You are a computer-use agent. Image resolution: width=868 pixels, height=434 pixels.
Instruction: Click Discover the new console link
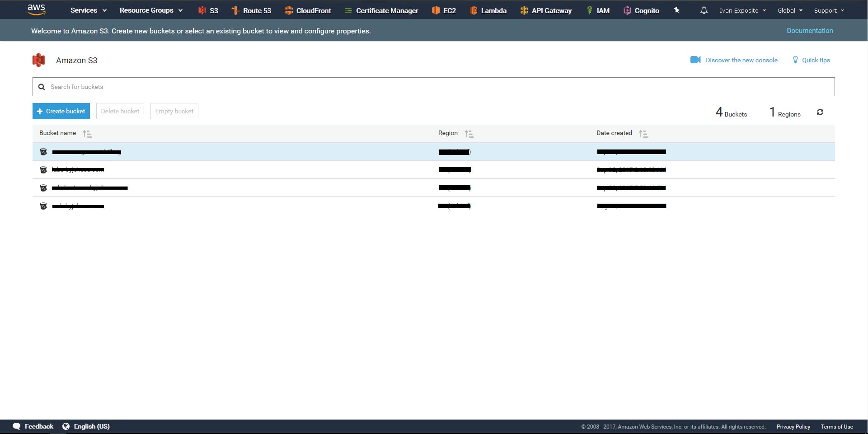(741, 60)
